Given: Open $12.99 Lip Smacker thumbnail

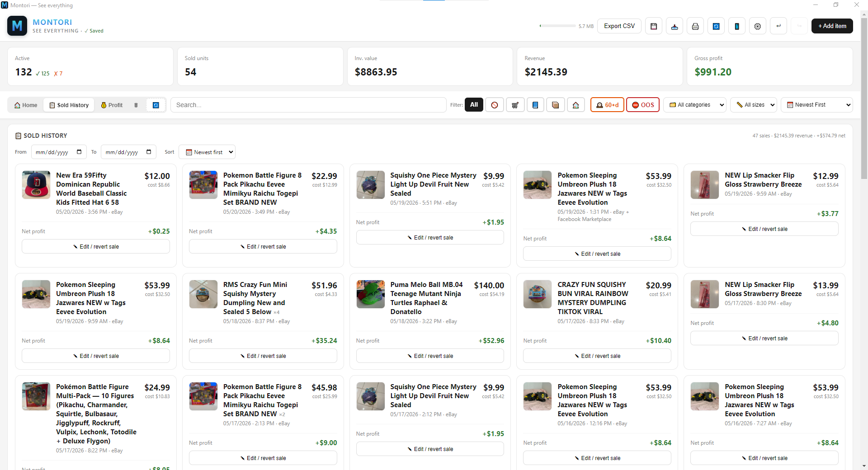Looking at the screenshot, I should coord(705,185).
